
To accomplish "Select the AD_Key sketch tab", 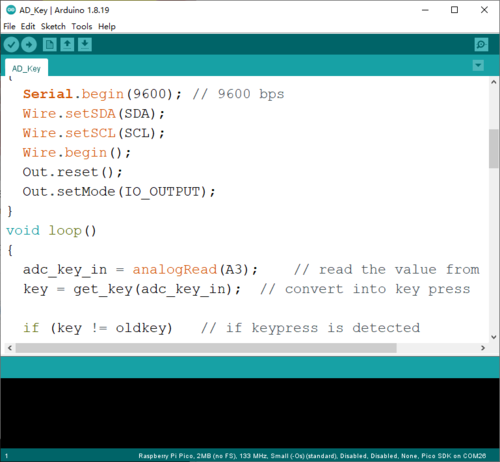I will point(26,68).
